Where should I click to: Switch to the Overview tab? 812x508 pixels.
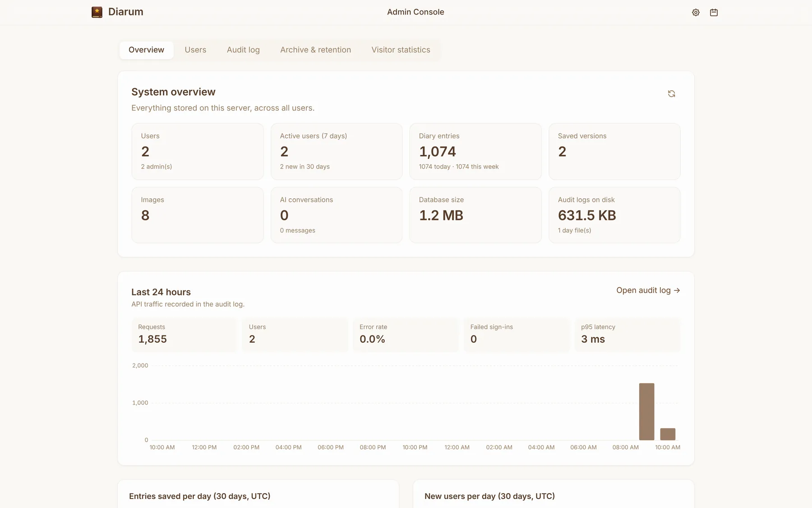[x=146, y=50]
